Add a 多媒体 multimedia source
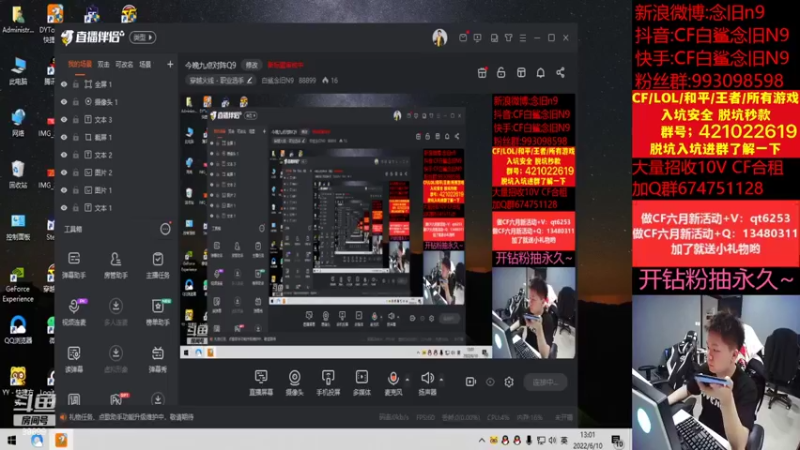The width and height of the screenshot is (800, 450). pyautogui.click(x=362, y=383)
